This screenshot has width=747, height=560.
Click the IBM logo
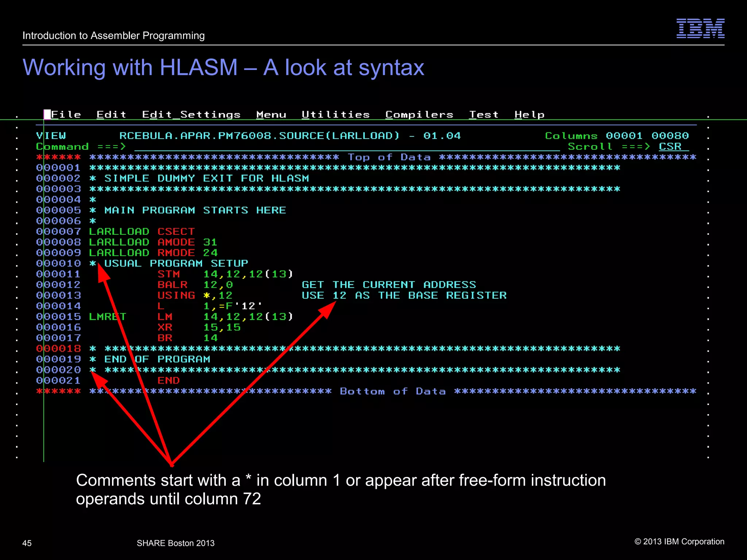(x=700, y=28)
